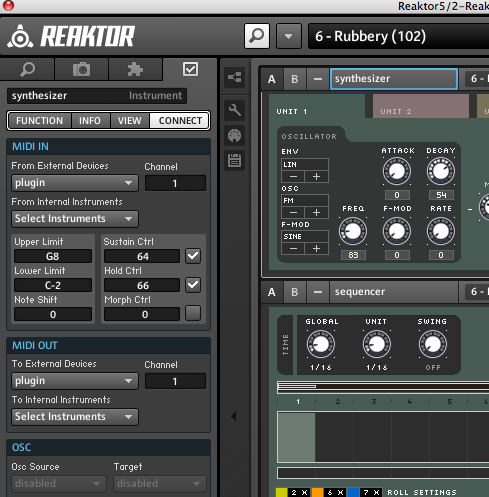Screen dimensions: 489x497
Task: Open the camera snapshots sidebar tab
Action: click(x=81, y=69)
